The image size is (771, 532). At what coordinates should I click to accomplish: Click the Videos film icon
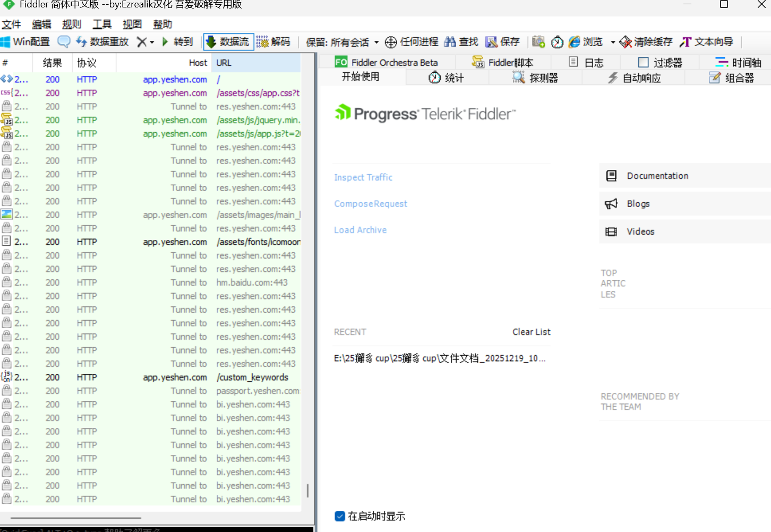click(x=612, y=231)
